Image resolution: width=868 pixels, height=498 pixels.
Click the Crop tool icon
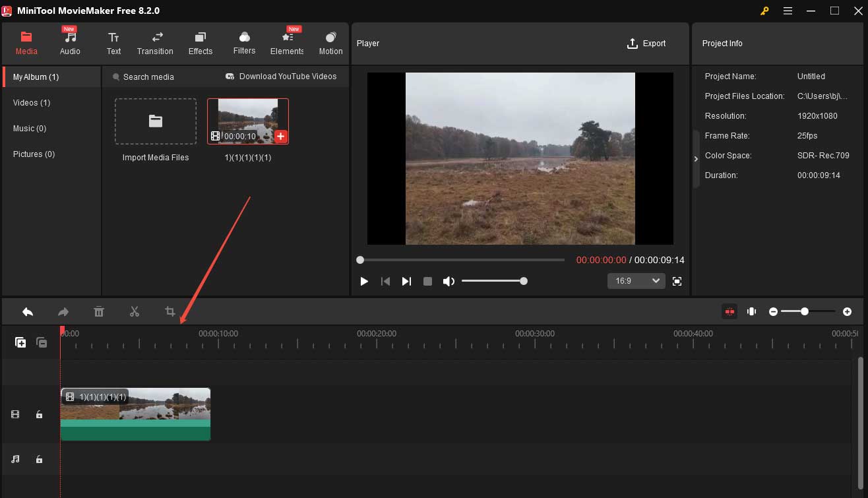click(x=170, y=312)
